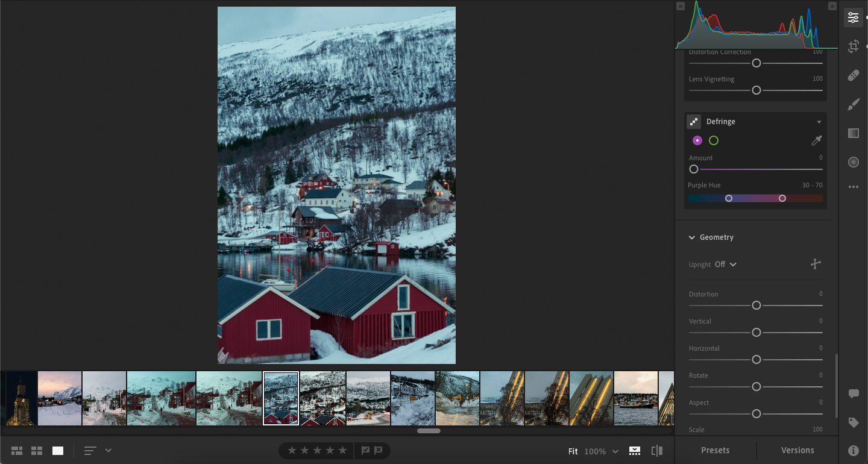Select the Healing Brush bandage tool

[853, 76]
